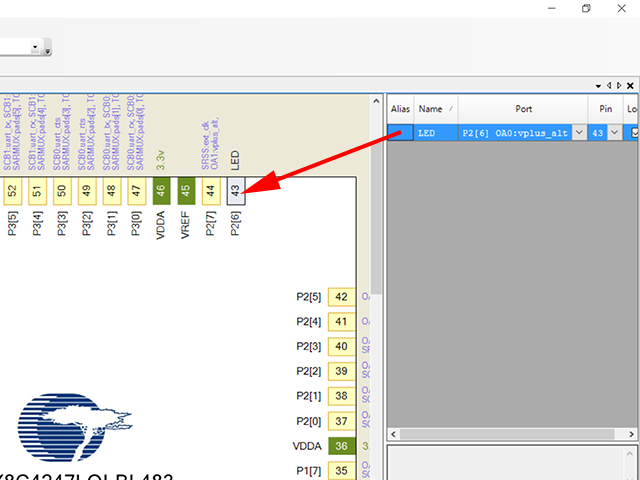Click the panel tab-scroll left arrow
This screenshot has height=480, width=640.
pyautogui.click(x=609, y=85)
